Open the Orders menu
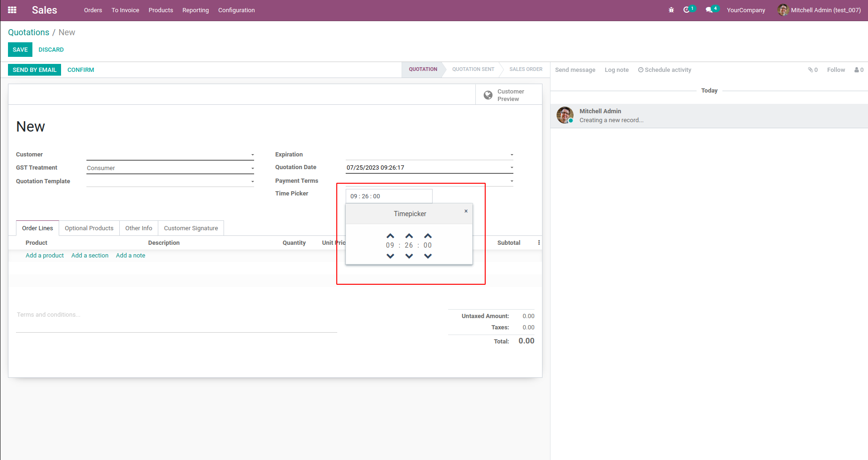This screenshot has width=868, height=460. pos(93,10)
